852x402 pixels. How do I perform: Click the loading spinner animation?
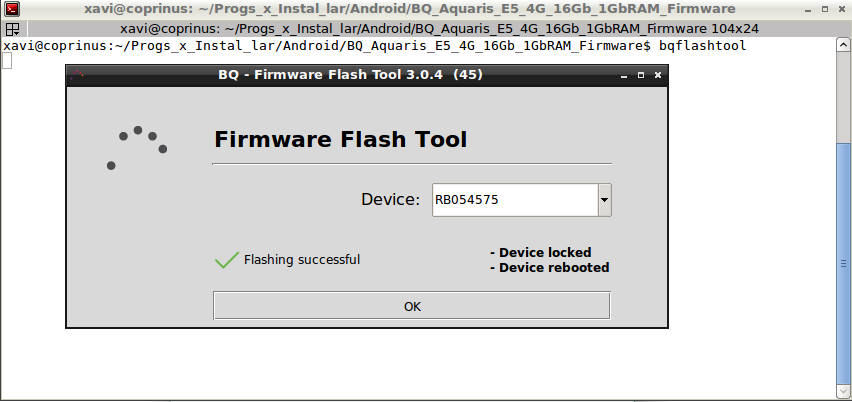click(x=137, y=147)
